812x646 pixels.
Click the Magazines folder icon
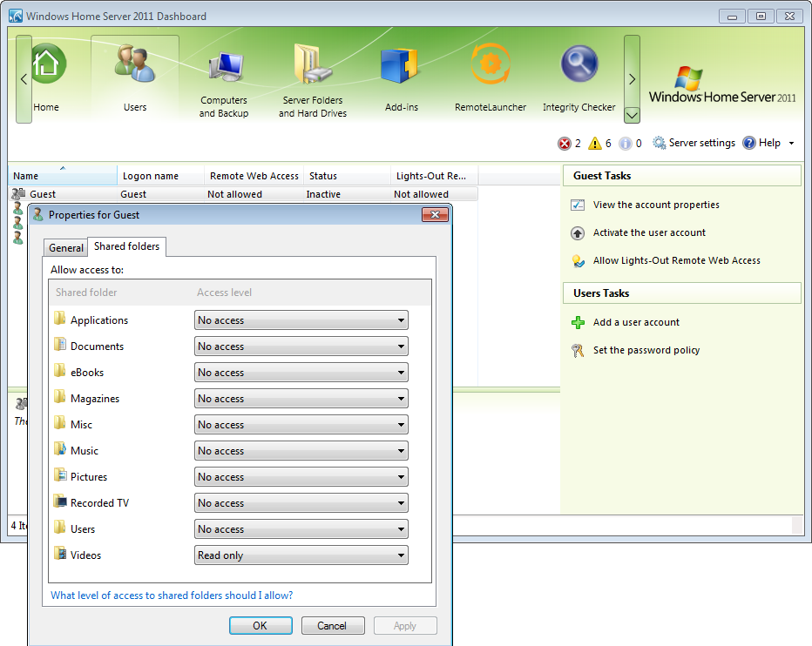click(x=60, y=396)
